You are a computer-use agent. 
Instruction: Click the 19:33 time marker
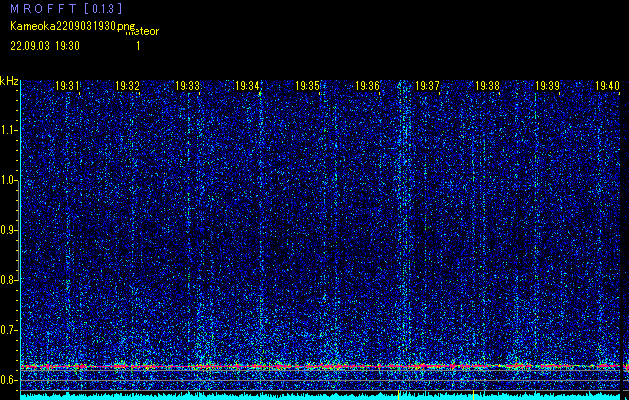[x=187, y=85]
